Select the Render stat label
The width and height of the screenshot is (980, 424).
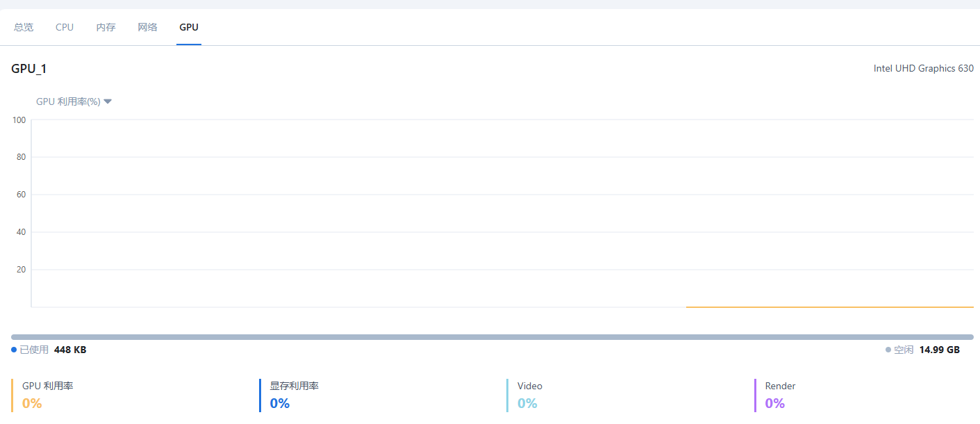781,386
